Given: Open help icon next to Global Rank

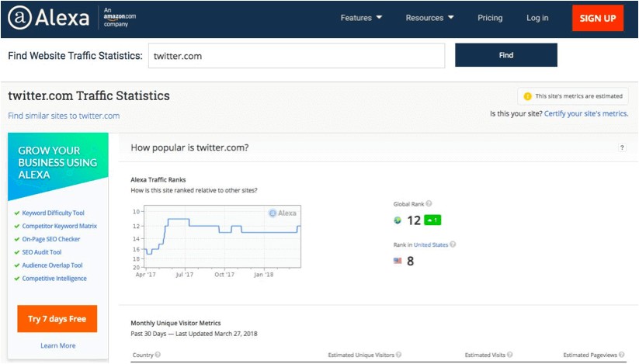Looking at the screenshot, I should 429,203.
